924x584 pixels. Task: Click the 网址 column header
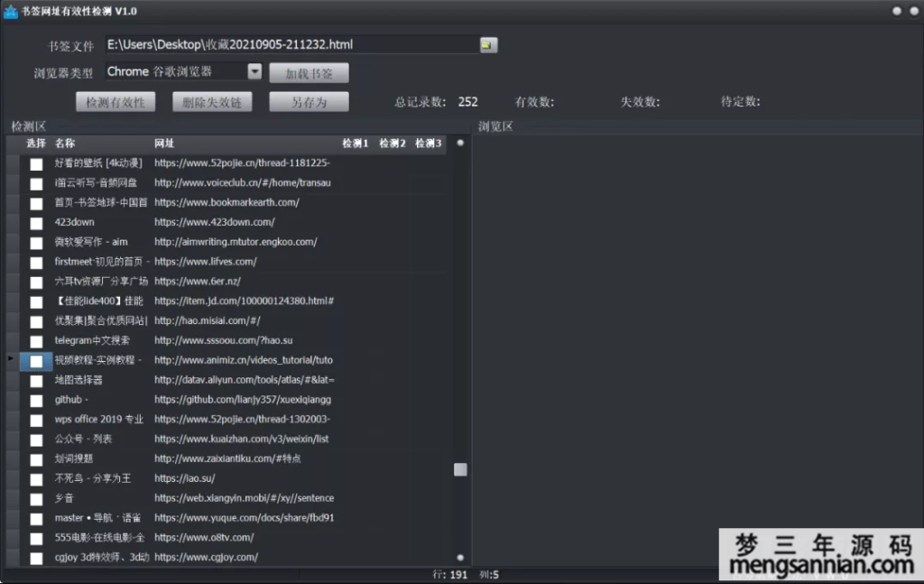(164, 144)
